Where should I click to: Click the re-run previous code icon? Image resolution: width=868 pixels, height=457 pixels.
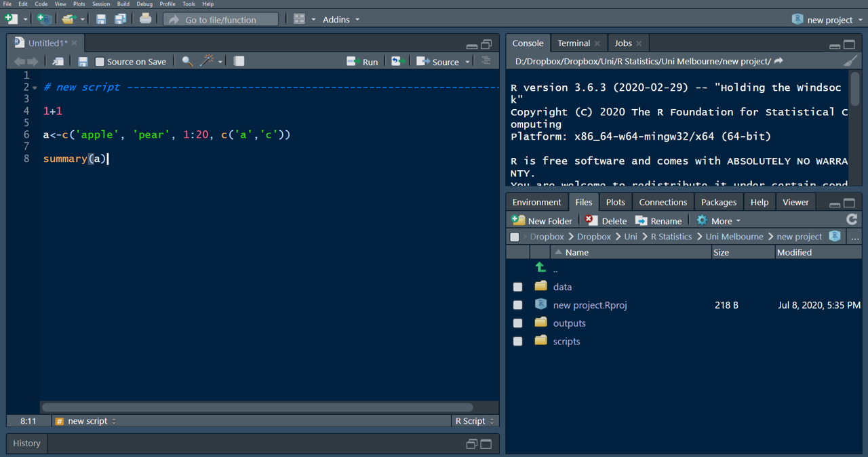398,61
